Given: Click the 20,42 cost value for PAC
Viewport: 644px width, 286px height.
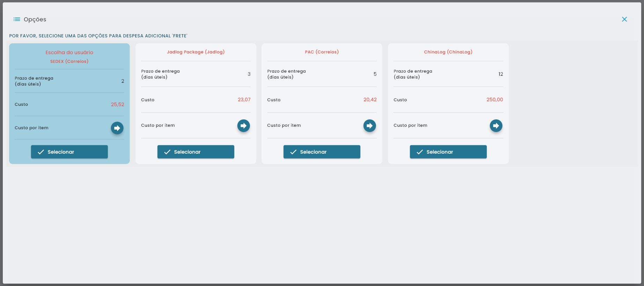Looking at the screenshot, I should 370,100.
